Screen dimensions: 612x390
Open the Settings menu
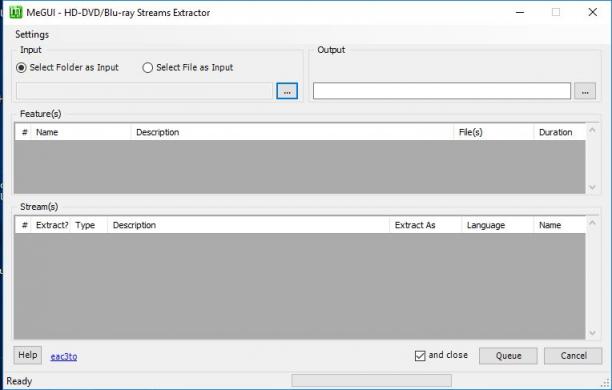32,35
